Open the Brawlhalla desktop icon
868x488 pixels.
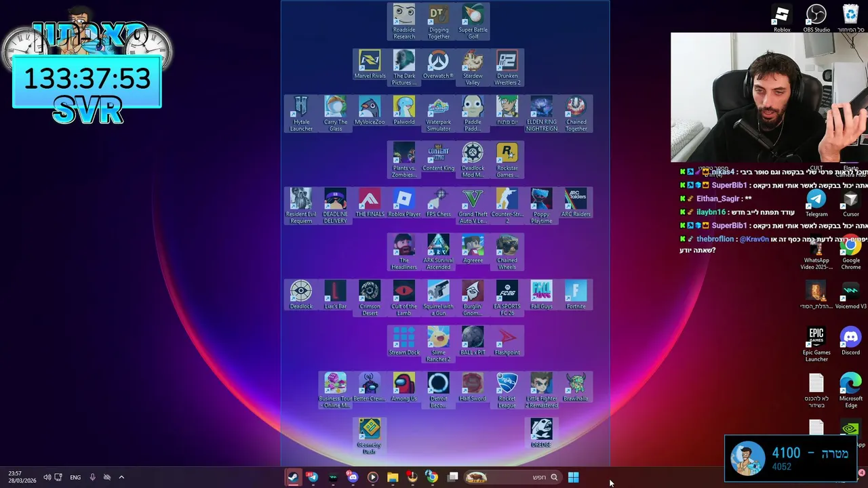(576, 388)
